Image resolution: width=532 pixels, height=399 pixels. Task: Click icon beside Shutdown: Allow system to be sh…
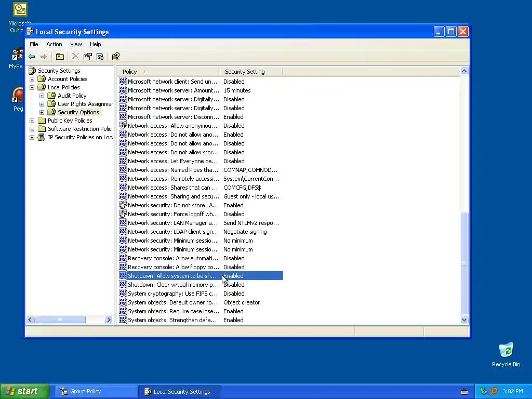123,275
